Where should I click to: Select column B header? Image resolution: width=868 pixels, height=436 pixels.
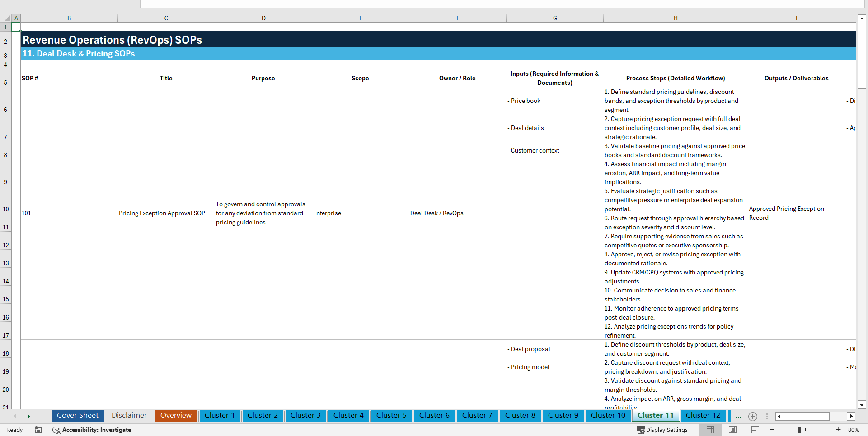[x=69, y=18]
